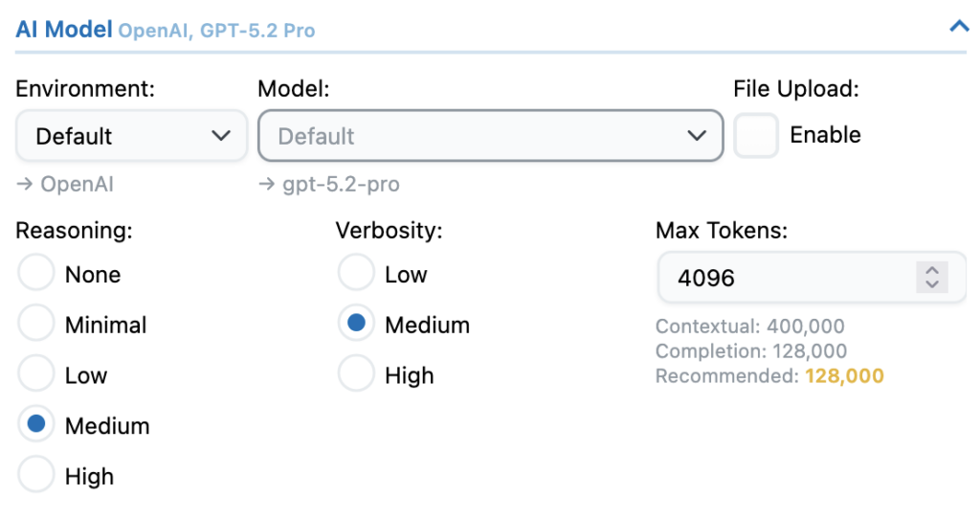Click the Model dropdown chevron icon
Image resolution: width=980 pixels, height=519 pixels.
pyautogui.click(x=697, y=136)
